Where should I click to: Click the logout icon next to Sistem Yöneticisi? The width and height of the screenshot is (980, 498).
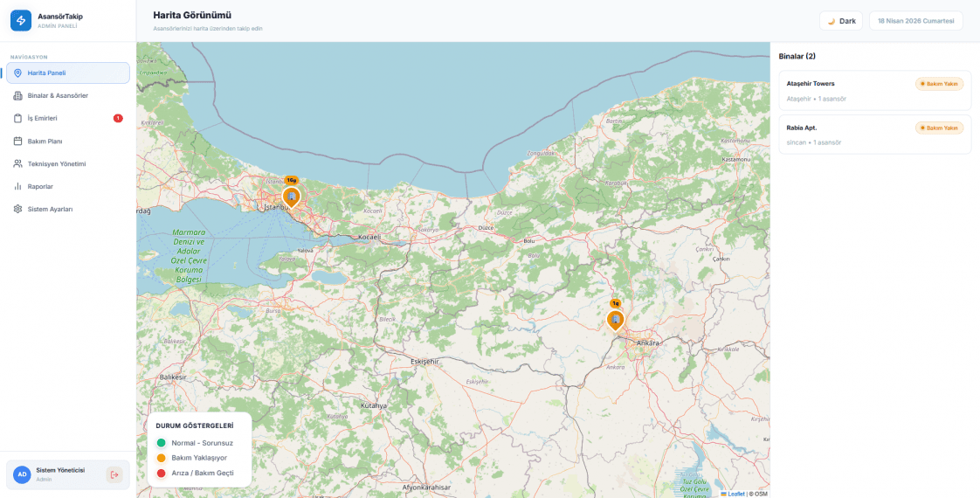click(x=114, y=475)
